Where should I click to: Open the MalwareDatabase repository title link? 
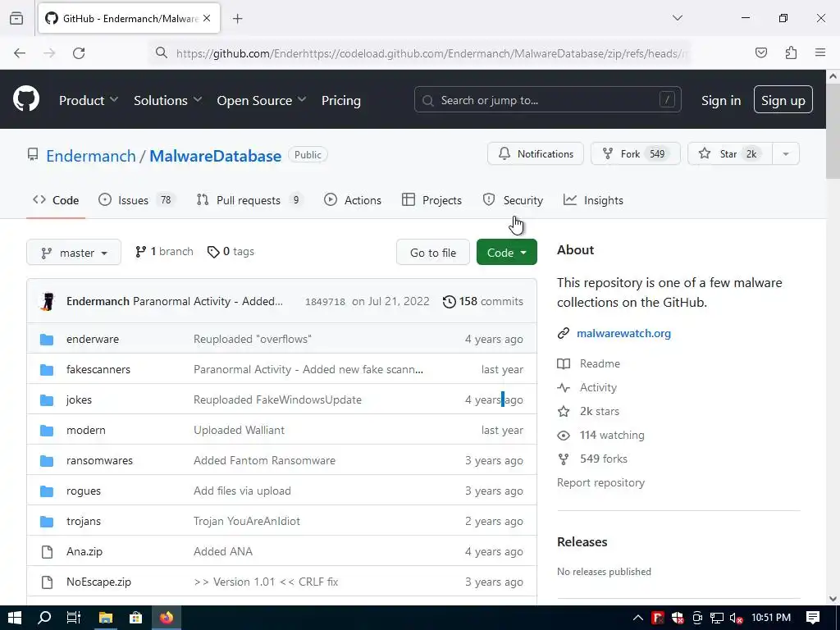click(216, 156)
